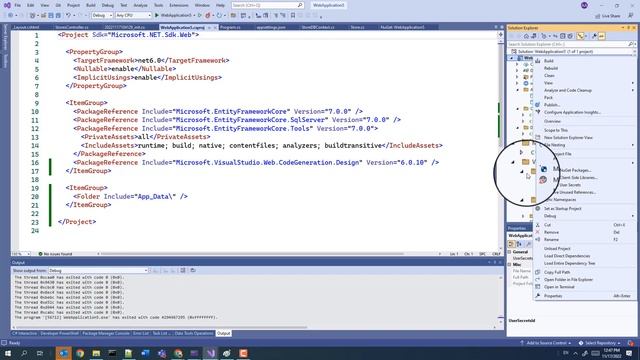
Task: Collapse the Misc section in Properties
Action: pos(510,264)
